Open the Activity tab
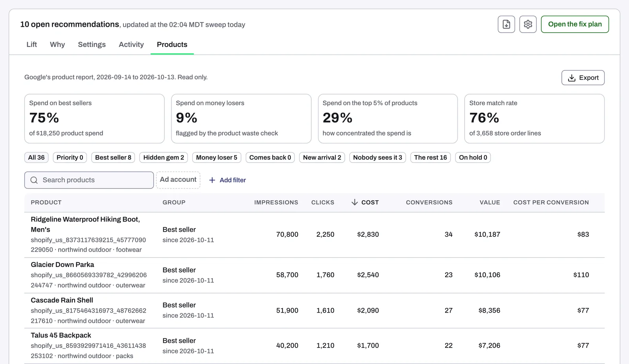Image resolution: width=629 pixels, height=364 pixels. click(131, 44)
